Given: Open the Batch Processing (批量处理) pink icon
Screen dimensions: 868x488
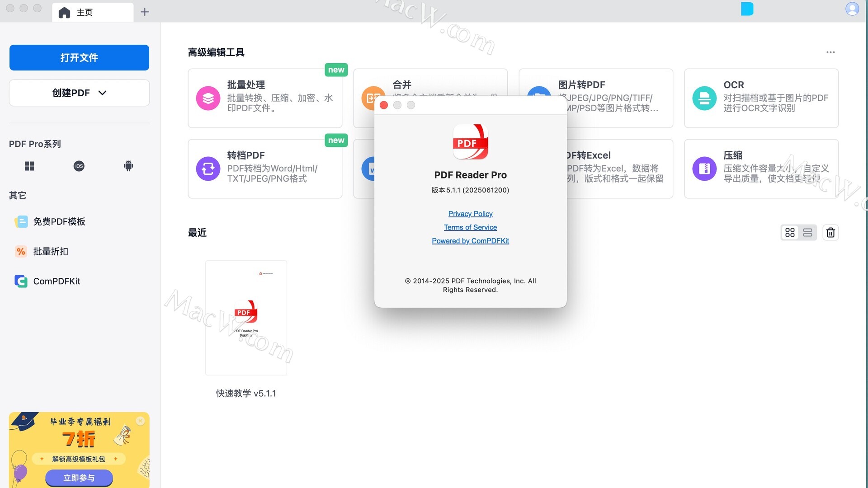Looking at the screenshot, I should [208, 98].
